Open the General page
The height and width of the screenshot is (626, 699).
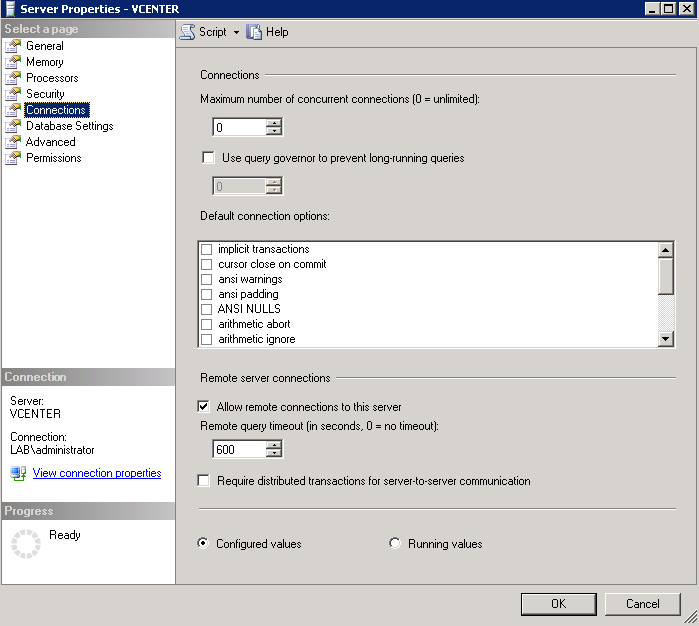tap(45, 46)
